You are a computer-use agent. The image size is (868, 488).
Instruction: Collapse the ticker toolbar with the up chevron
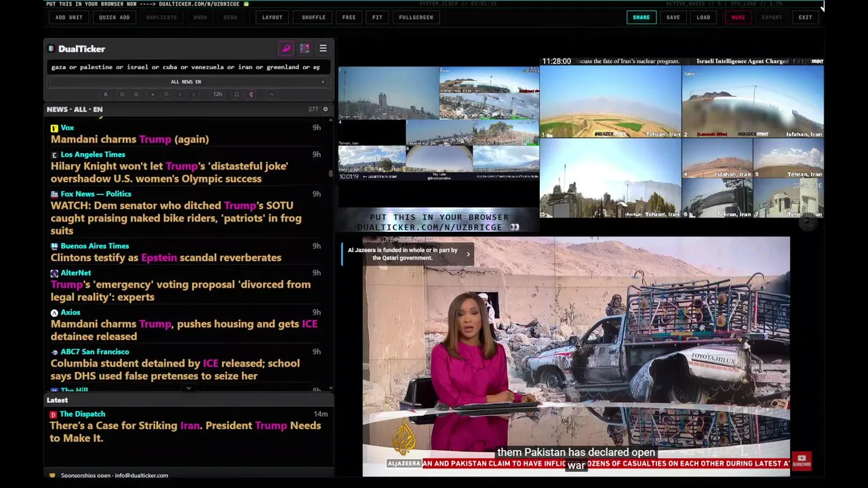coord(271,94)
